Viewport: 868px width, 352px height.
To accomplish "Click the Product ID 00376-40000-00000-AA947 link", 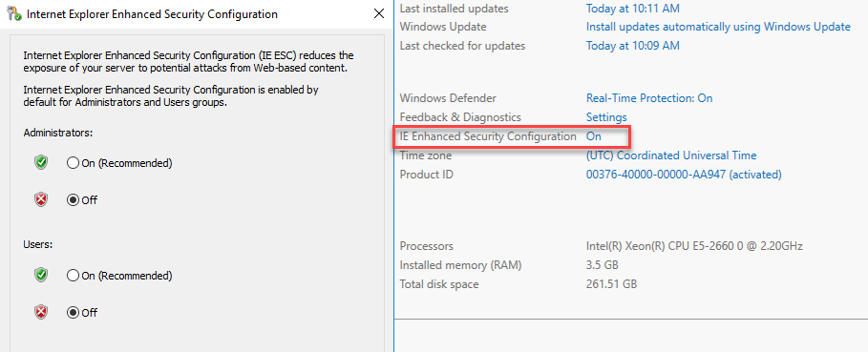I will [x=684, y=175].
